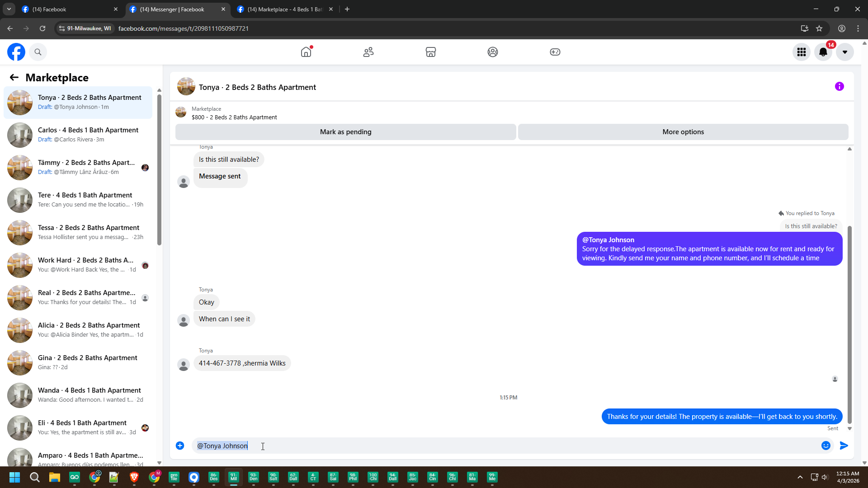The image size is (868, 488).
Task: Open Real 2 Beds 2 Baths conversation
Action: pyautogui.click(x=78, y=298)
